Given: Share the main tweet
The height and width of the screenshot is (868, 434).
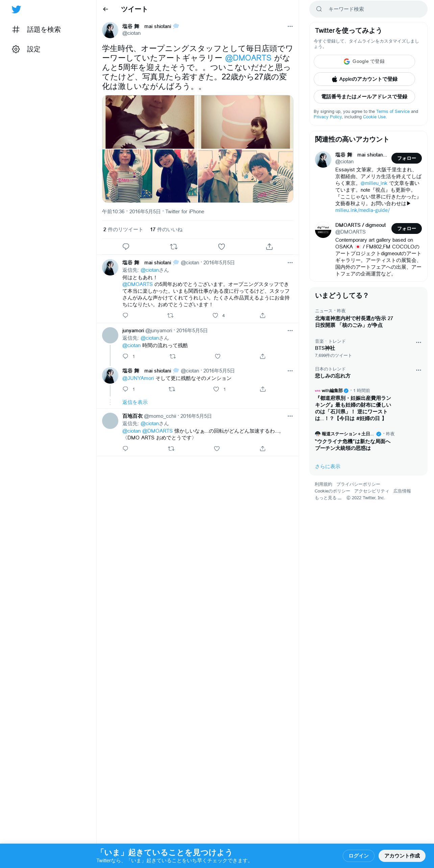Looking at the screenshot, I should pyautogui.click(x=269, y=247).
